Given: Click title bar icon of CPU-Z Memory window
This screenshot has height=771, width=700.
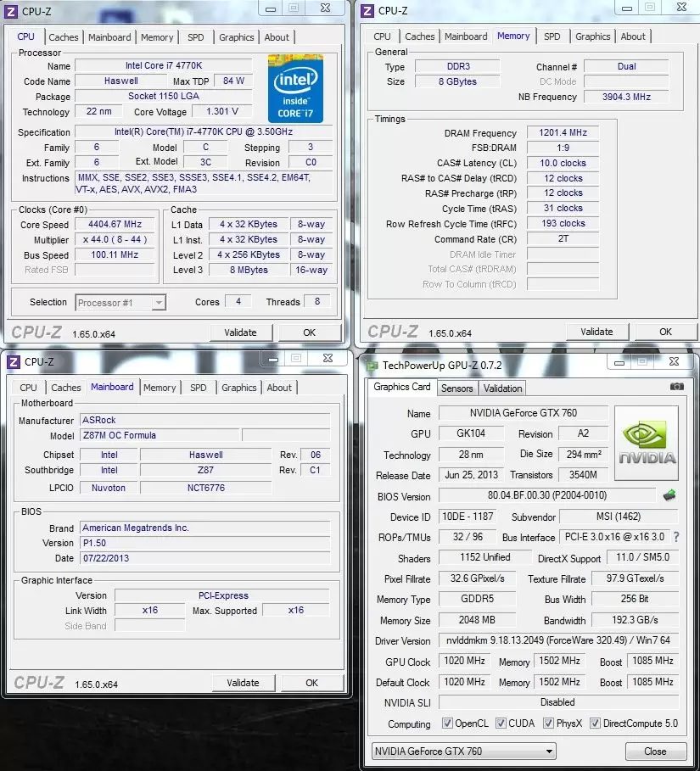Looking at the screenshot, I should tap(367, 10).
